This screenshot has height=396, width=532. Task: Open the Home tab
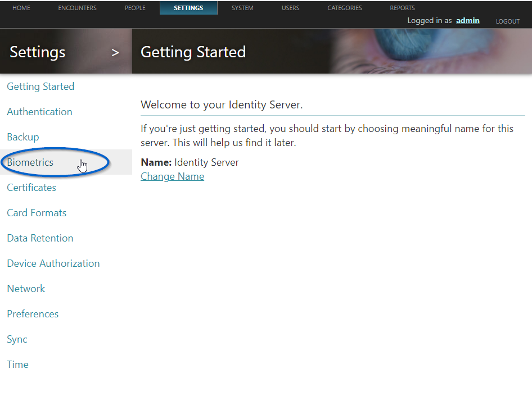point(21,8)
